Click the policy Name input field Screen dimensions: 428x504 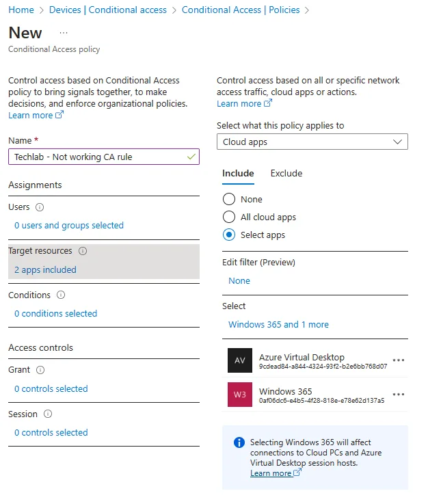coord(98,157)
